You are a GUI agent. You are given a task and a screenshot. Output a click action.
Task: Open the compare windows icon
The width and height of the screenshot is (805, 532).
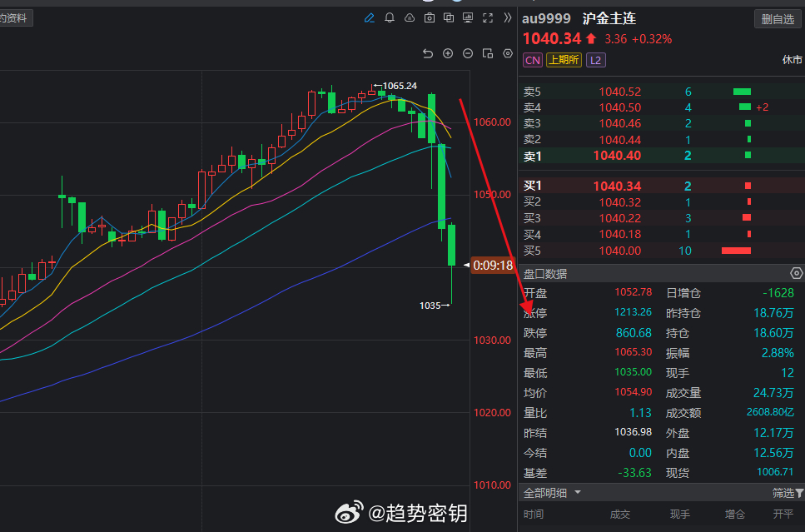[x=449, y=17]
